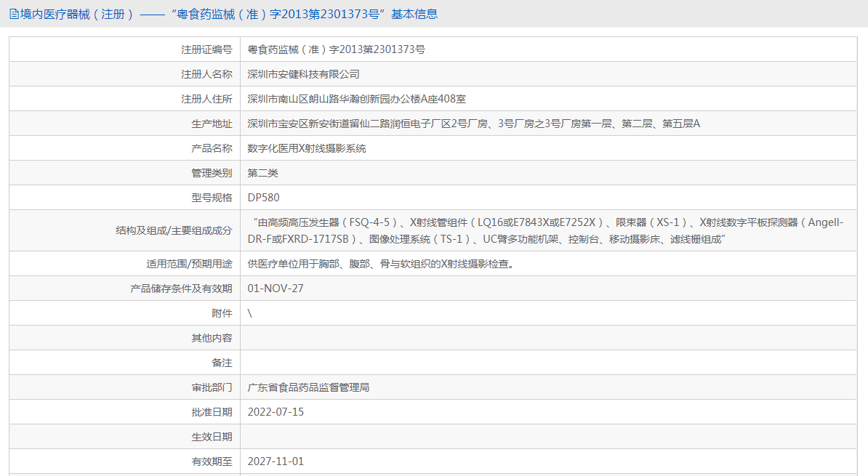The image size is (868, 476).
Task: Select the label 产品名称
Action: pyautogui.click(x=212, y=148)
